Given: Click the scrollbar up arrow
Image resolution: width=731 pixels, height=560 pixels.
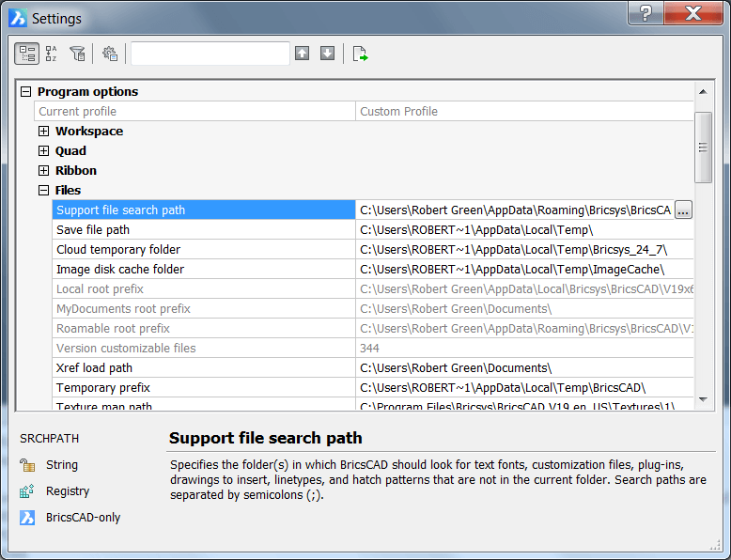Looking at the screenshot, I should click(703, 92).
